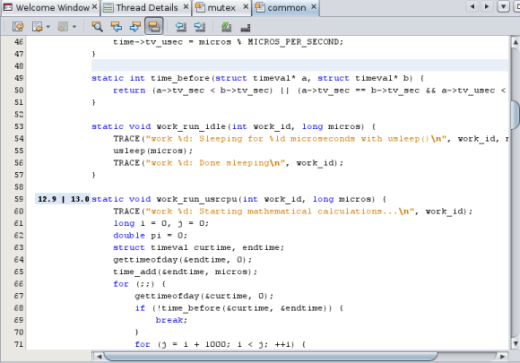The image size is (520, 363).
Task: Click the mutex tab file icon
Action: [x=200, y=7]
